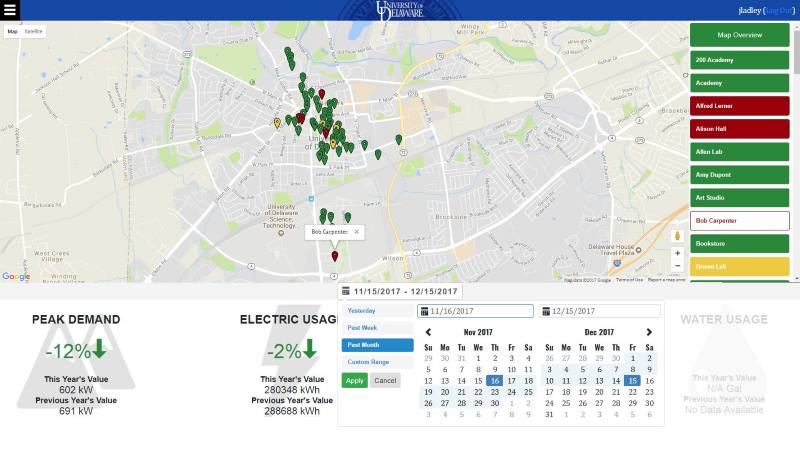
Task: Click the Log Out link
Action: click(779, 10)
